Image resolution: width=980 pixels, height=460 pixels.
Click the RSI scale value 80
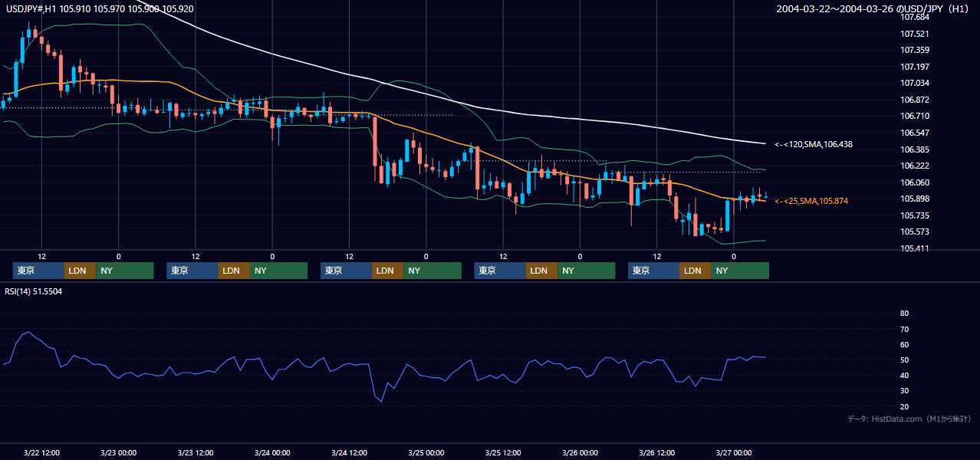tap(905, 314)
